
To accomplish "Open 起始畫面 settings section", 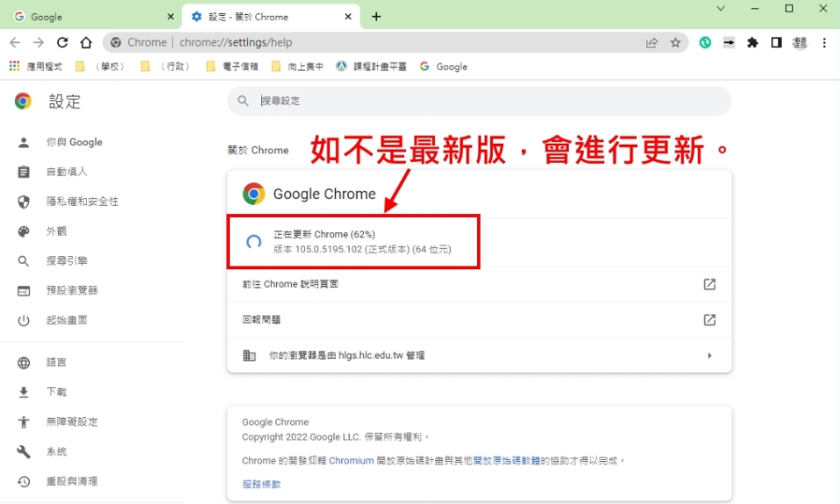I will (x=67, y=320).
